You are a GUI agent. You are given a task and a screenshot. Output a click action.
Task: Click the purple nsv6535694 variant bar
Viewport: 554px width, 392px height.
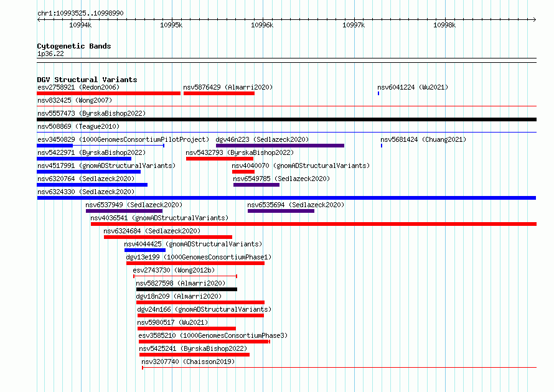pos(281,211)
